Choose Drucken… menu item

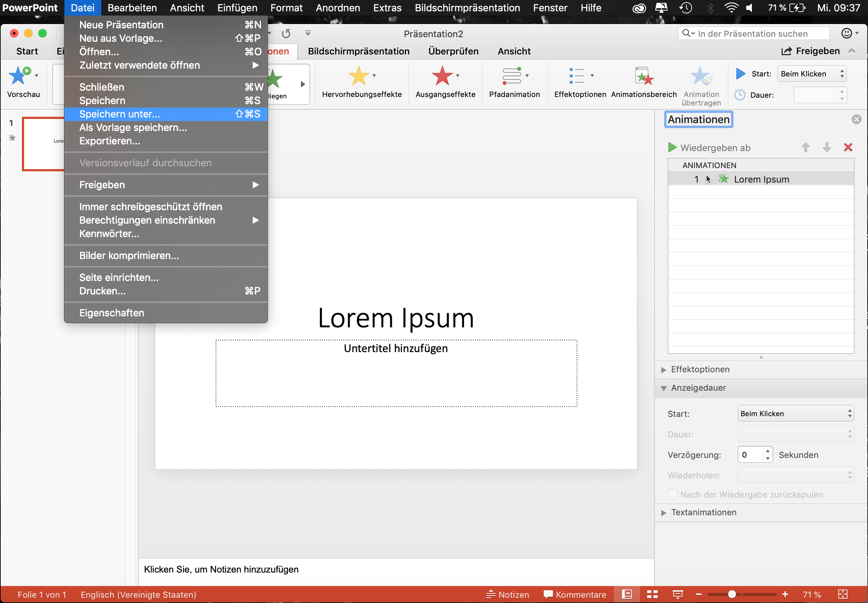[x=166, y=291]
